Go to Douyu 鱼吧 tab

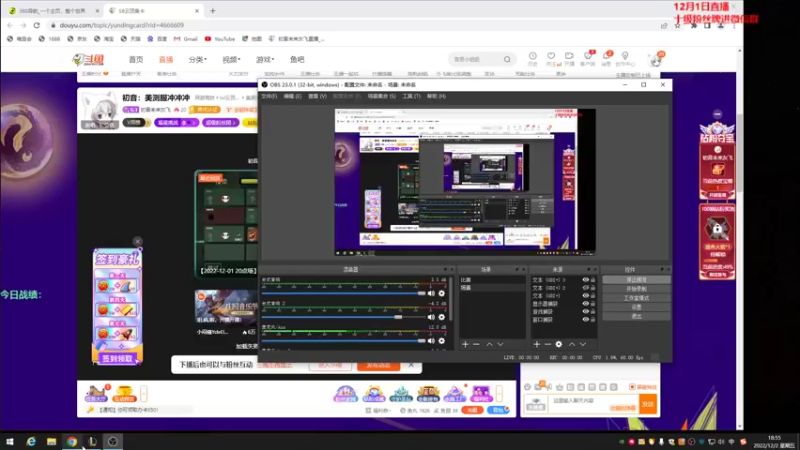(x=297, y=60)
